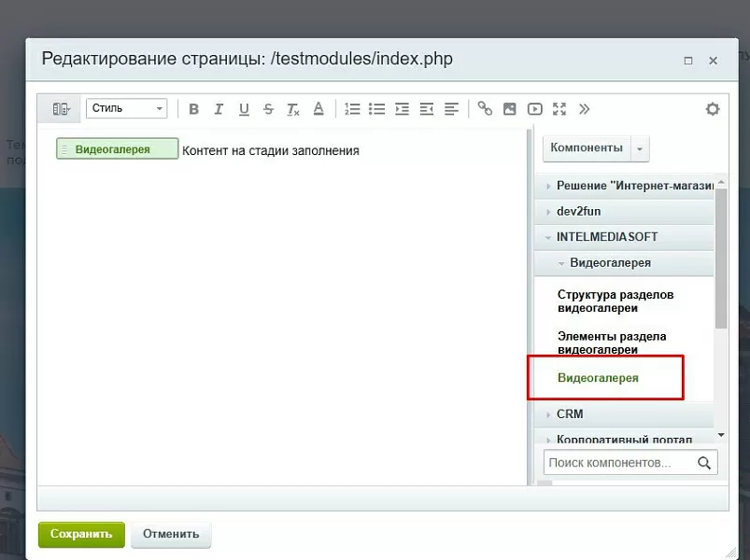This screenshot has width=750, height=560.
Task: Apply underline formatting
Action: point(244,109)
